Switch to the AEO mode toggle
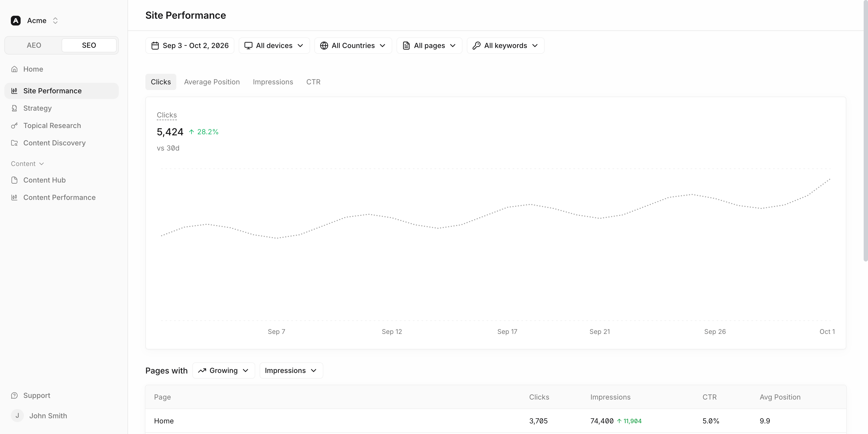868x434 pixels. coord(34,45)
